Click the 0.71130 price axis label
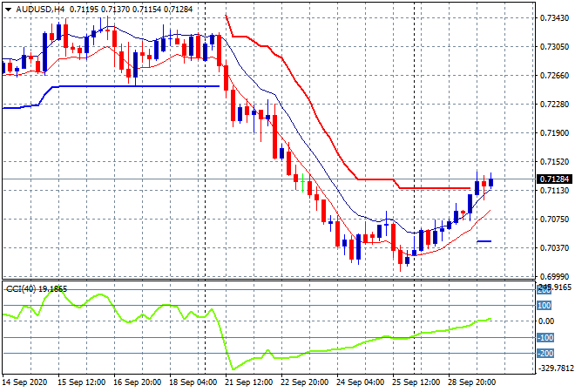Image resolution: width=575 pixels, height=392 pixels. [554, 190]
